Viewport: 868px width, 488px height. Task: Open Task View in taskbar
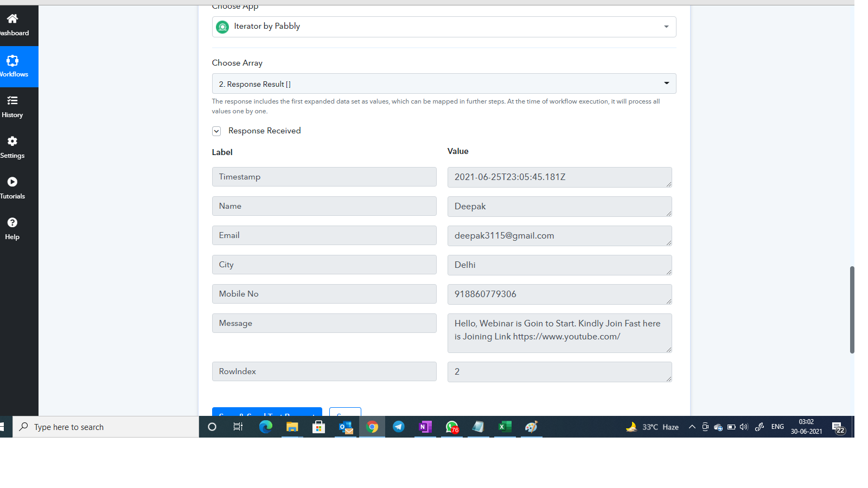click(238, 427)
